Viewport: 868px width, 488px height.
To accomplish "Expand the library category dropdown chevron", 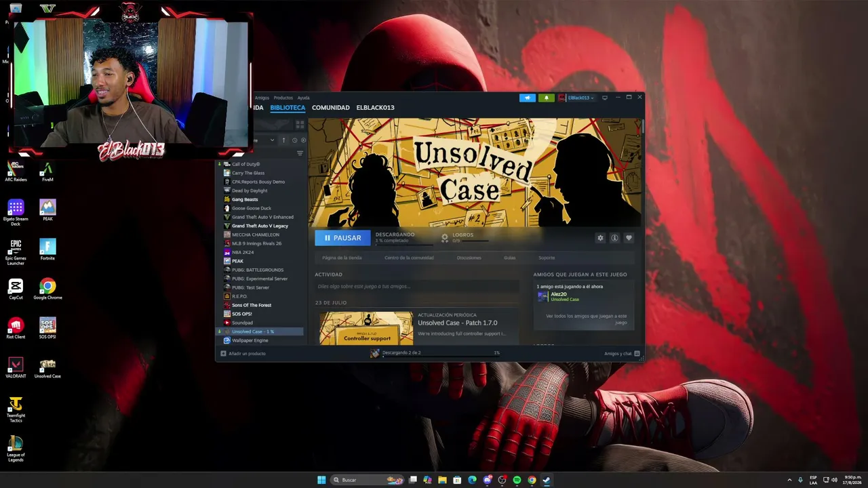I will tap(272, 140).
